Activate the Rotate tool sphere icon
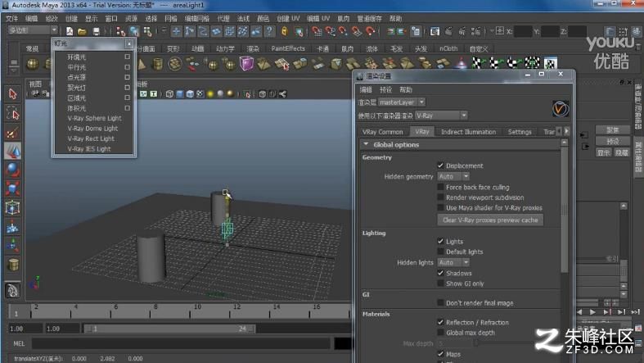Image resolution: width=644 pixels, height=363 pixels. pyautogui.click(x=13, y=170)
